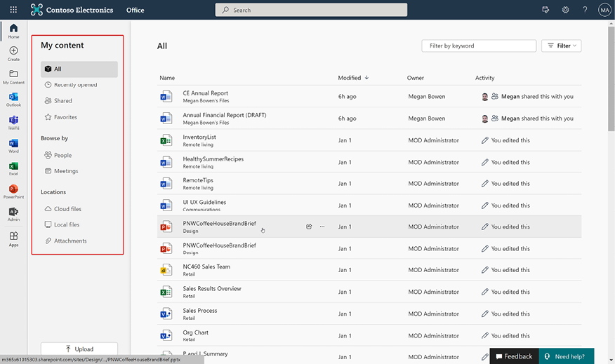615x364 pixels.
Task: Click the Settings gear icon in header
Action: click(565, 10)
